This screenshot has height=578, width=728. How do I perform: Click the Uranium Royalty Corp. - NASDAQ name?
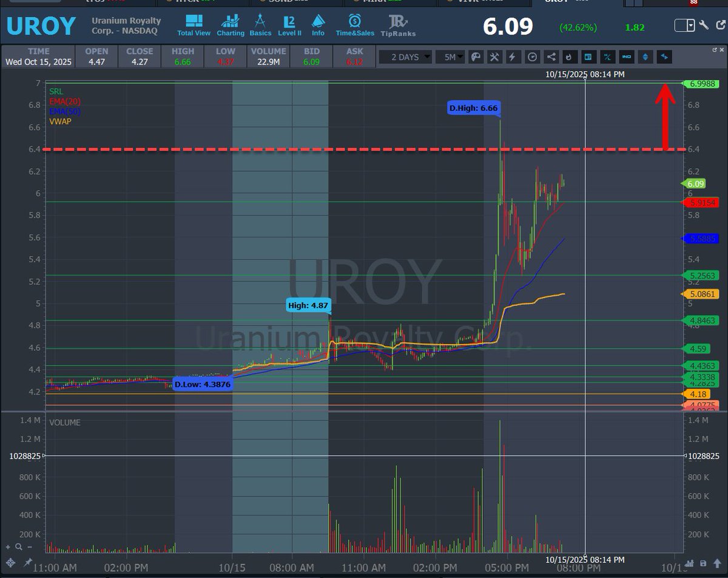click(x=126, y=25)
